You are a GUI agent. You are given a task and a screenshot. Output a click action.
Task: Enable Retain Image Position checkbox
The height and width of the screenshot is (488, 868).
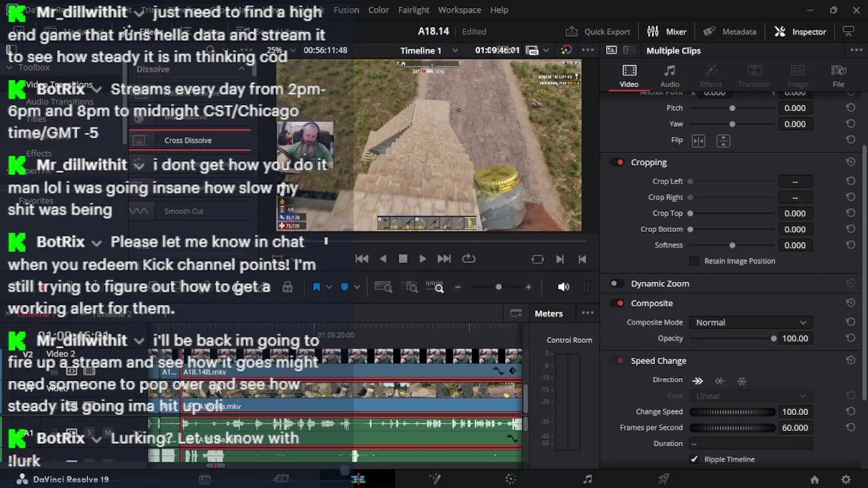(x=694, y=261)
